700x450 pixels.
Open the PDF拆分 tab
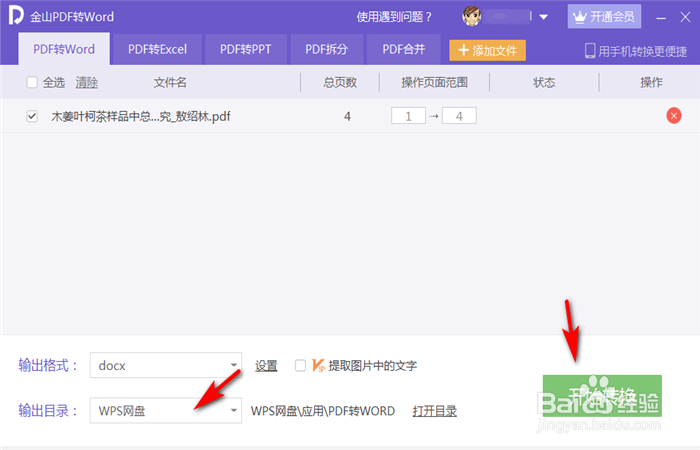click(326, 49)
